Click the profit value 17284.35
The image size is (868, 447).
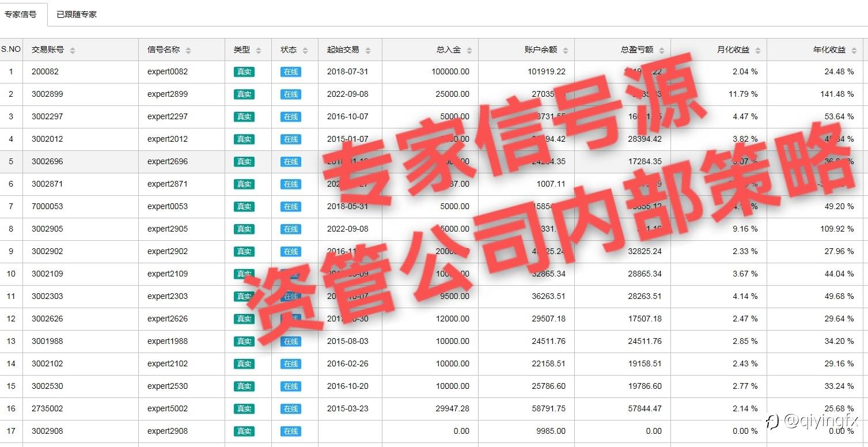click(645, 162)
